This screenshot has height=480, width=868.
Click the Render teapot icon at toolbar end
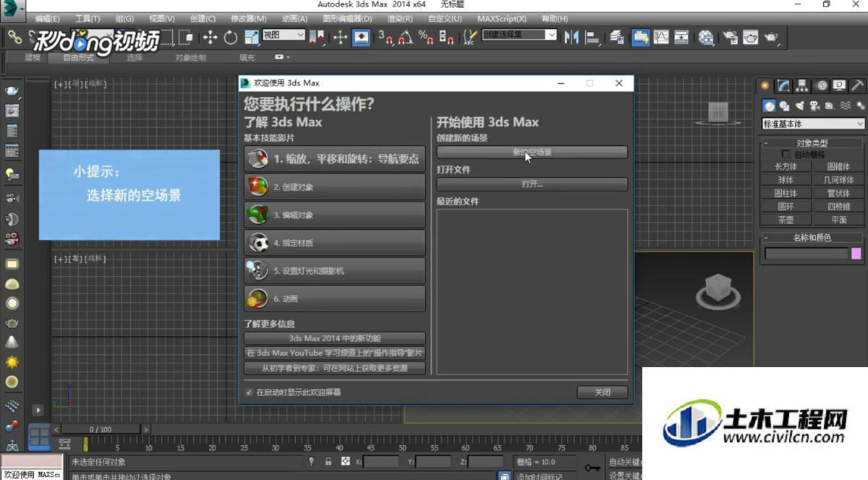pos(772,37)
